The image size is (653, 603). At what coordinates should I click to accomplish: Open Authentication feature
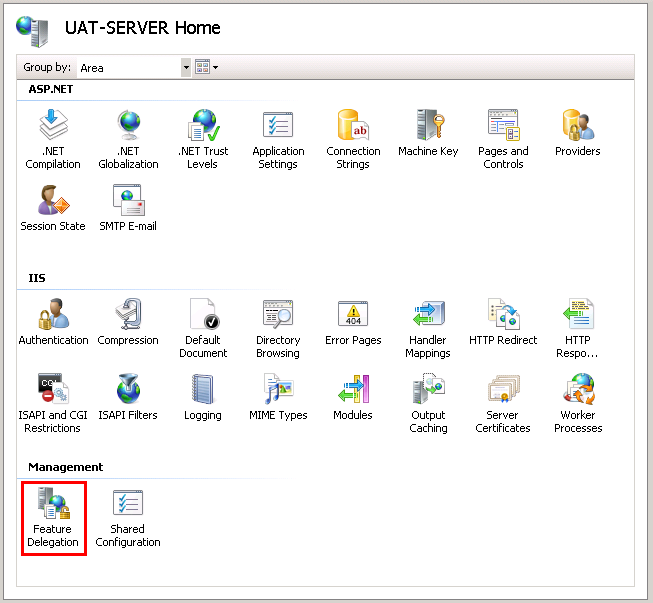53,322
